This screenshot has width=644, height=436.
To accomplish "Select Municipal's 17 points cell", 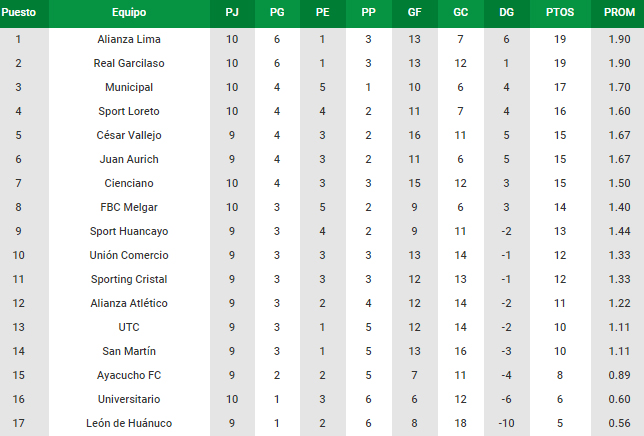I will pyautogui.click(x=560, y=87).
